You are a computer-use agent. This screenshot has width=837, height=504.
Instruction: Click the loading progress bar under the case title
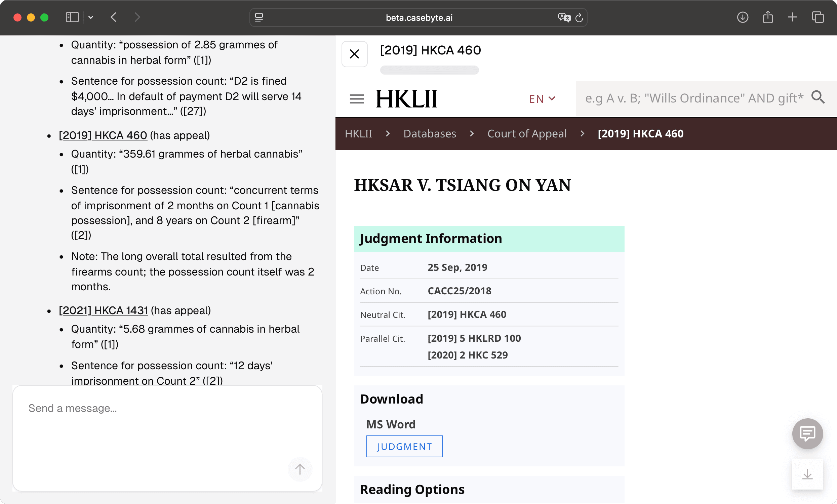[429, 70]
